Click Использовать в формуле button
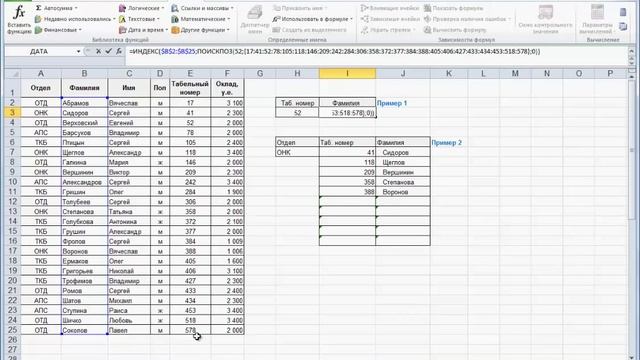Screen dimensions: 640x360 (313, 19)
